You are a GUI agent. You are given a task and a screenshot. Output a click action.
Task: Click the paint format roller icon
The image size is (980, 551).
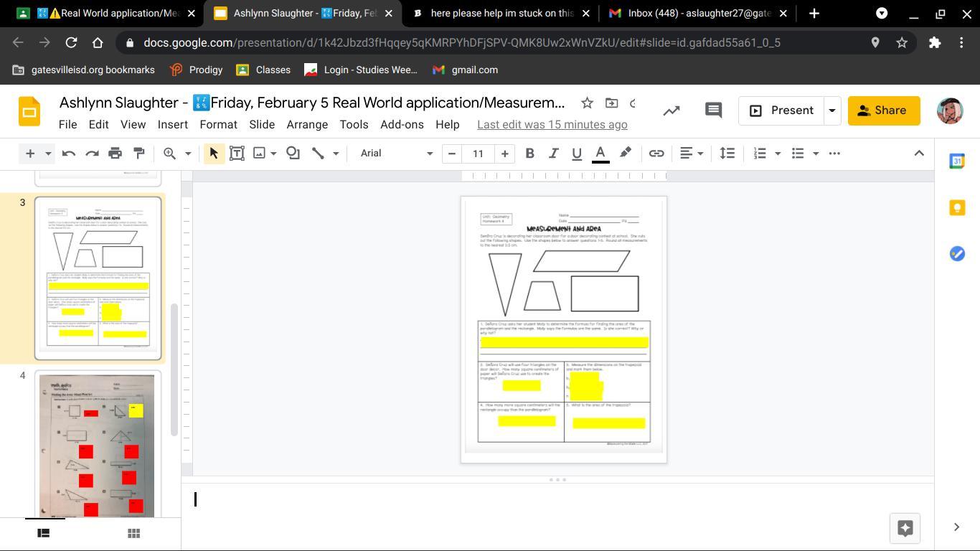139,153
